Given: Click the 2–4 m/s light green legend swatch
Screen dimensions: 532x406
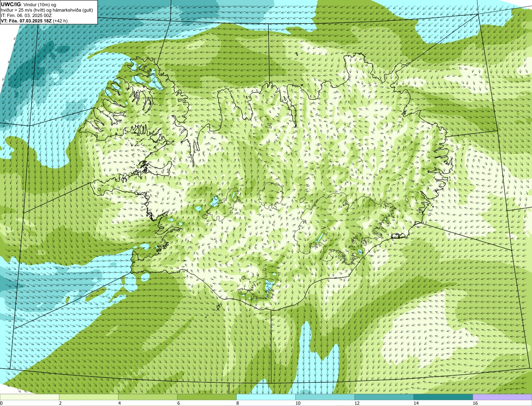Looking at the screenshot, I should tap(89, 397).
